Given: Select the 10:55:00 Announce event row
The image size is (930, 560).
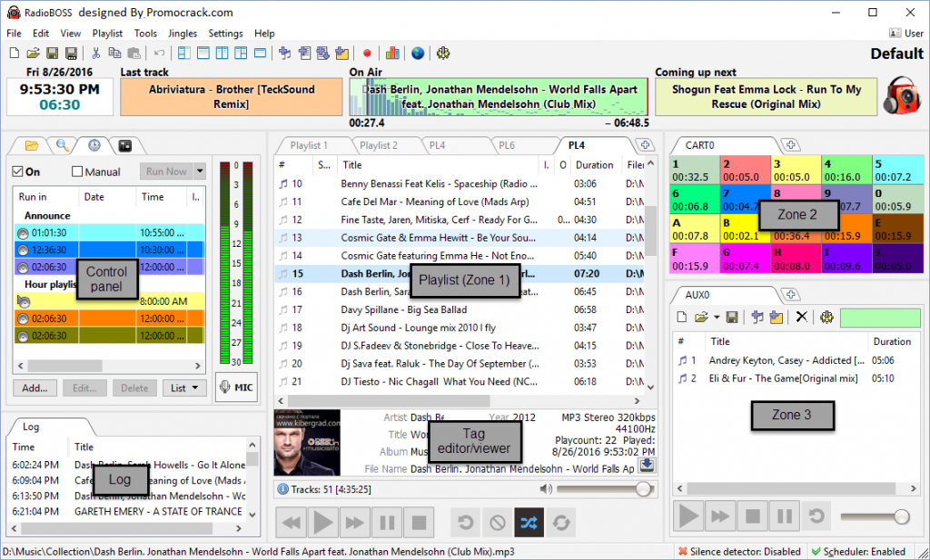Looking at the screenshot, I should click(x=109, y=232).
